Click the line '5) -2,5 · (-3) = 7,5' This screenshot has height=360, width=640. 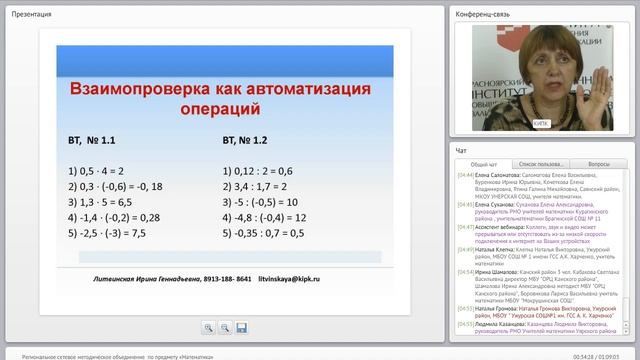coord(107,233)
